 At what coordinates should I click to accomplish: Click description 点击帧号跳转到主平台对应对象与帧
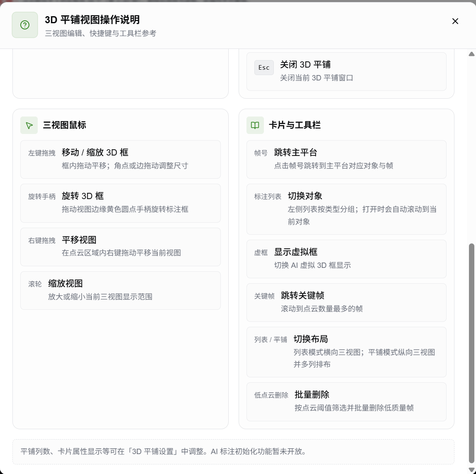click(x=333, y=165)
